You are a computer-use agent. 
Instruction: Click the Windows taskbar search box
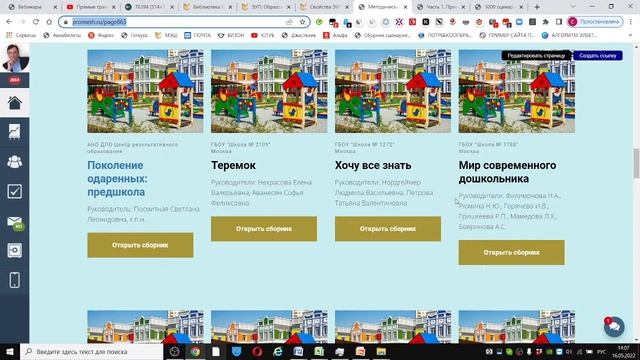point(92,351)
